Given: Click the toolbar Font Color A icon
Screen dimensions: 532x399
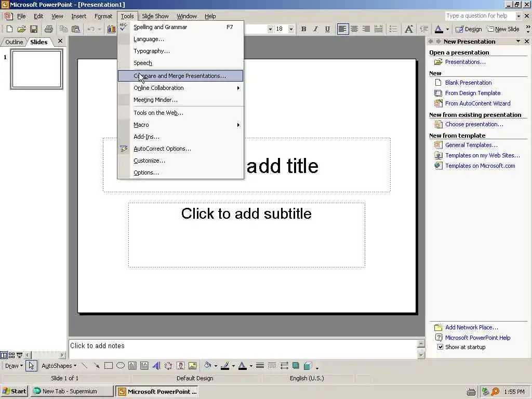Looking at the screenshot, I should 438,29.
